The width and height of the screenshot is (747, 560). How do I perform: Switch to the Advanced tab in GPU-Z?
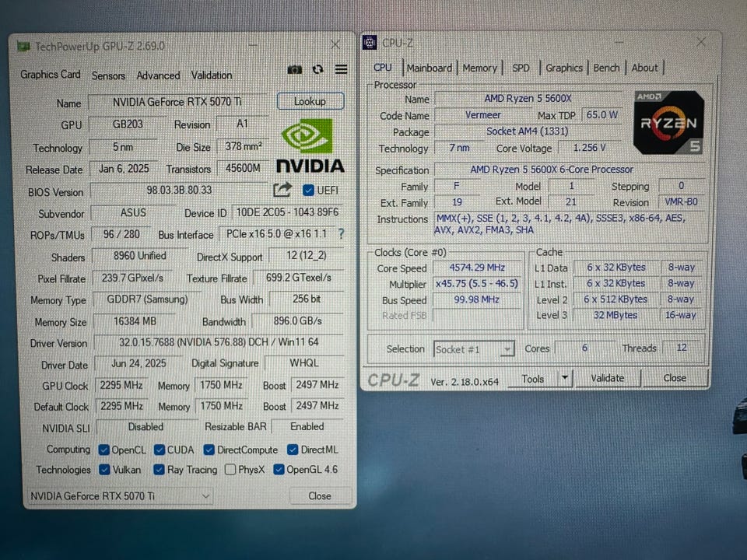coord(158,75)
